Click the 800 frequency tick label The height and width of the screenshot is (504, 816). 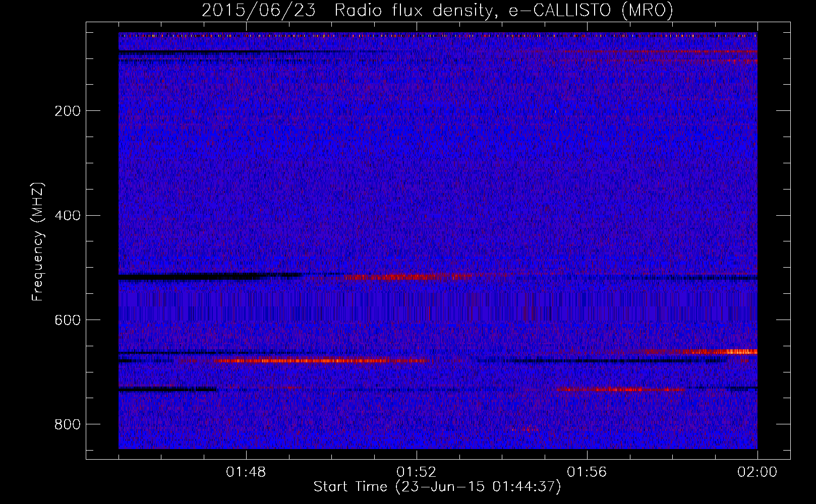(x=68, y=425)
